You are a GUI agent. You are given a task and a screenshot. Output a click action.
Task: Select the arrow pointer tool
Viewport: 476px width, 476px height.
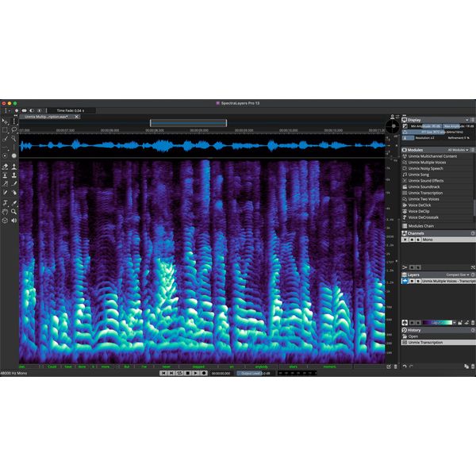coord(5,121)
